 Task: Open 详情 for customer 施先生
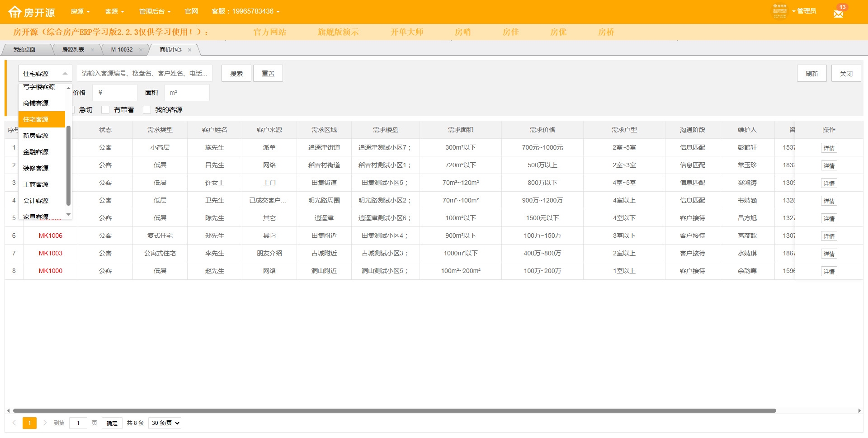pyautogui.click(x=829, y=148)
